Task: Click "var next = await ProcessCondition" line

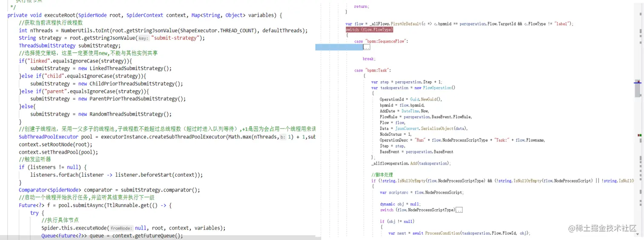Action: coord(459,233)
